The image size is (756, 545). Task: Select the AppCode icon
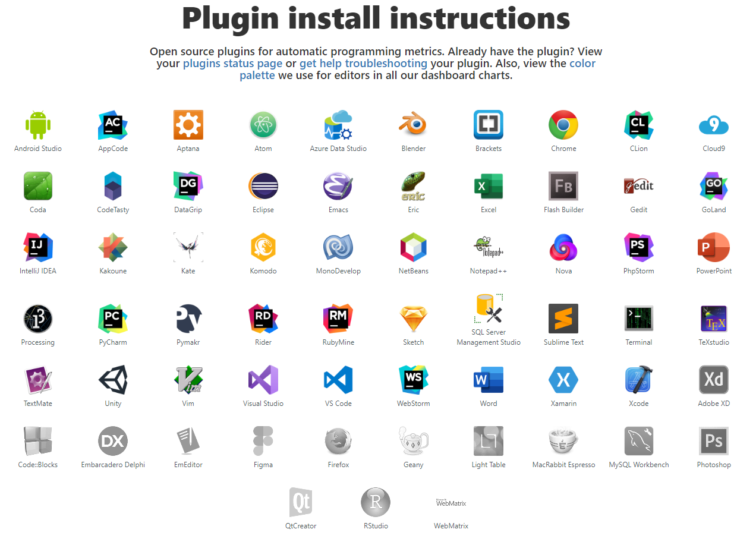tap(113, 125)
